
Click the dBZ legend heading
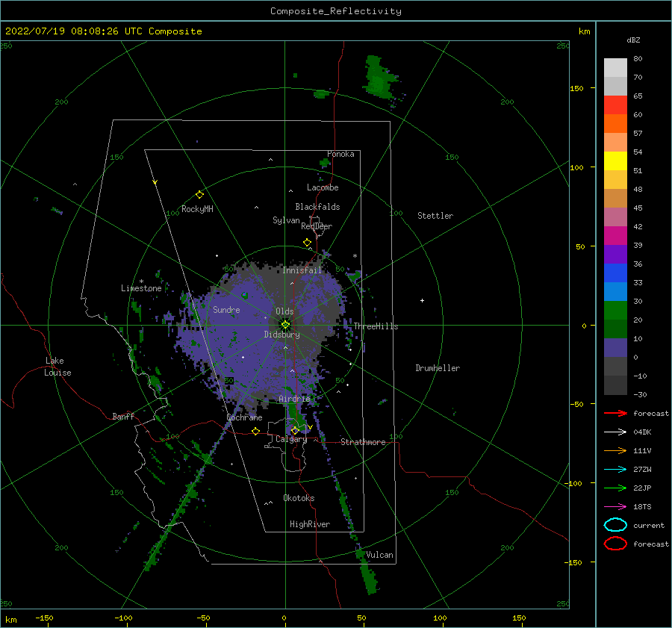point(633,40)
